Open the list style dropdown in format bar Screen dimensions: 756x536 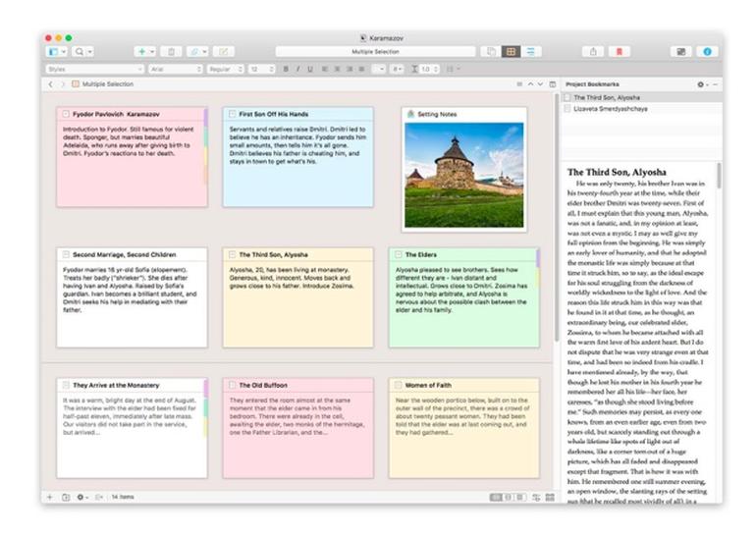click(453, 69)
